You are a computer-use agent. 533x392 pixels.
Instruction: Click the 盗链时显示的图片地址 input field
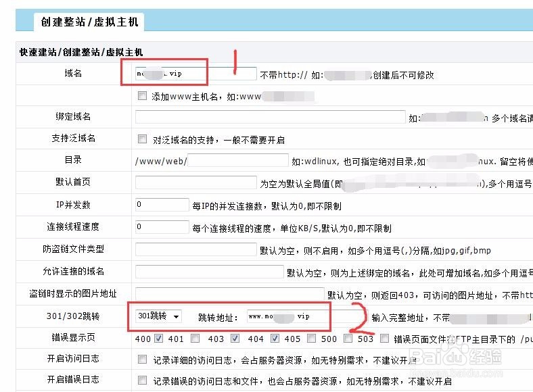coord(230,294)
